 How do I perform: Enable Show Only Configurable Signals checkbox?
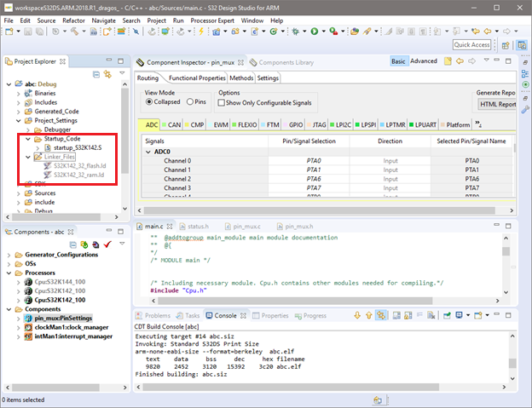click(x=221, y=103)
